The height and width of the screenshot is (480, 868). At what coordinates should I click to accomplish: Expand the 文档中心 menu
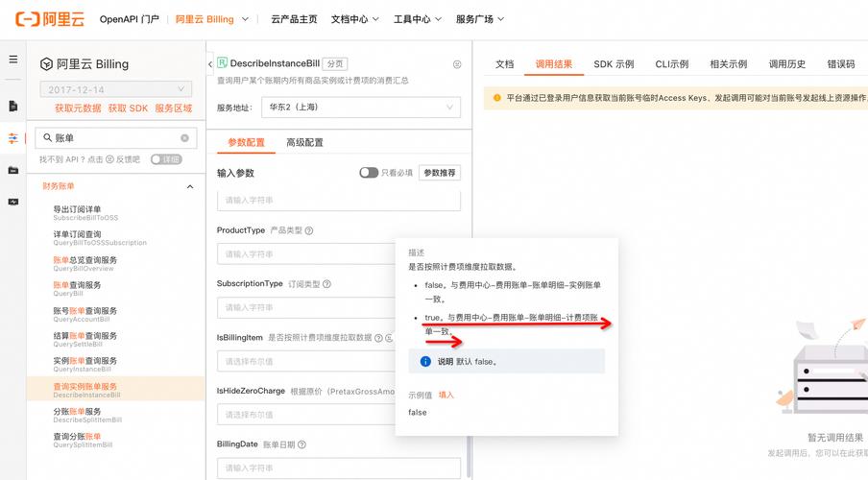tap(355, 19)
